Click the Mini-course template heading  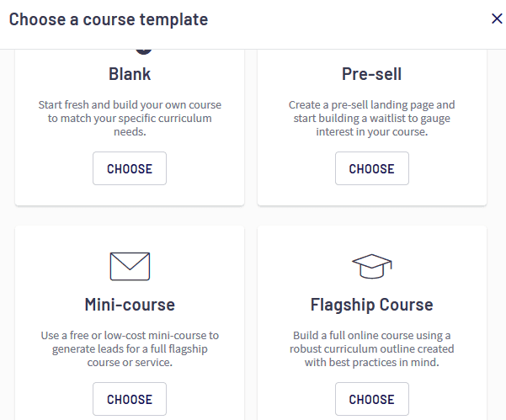[130, 305]
